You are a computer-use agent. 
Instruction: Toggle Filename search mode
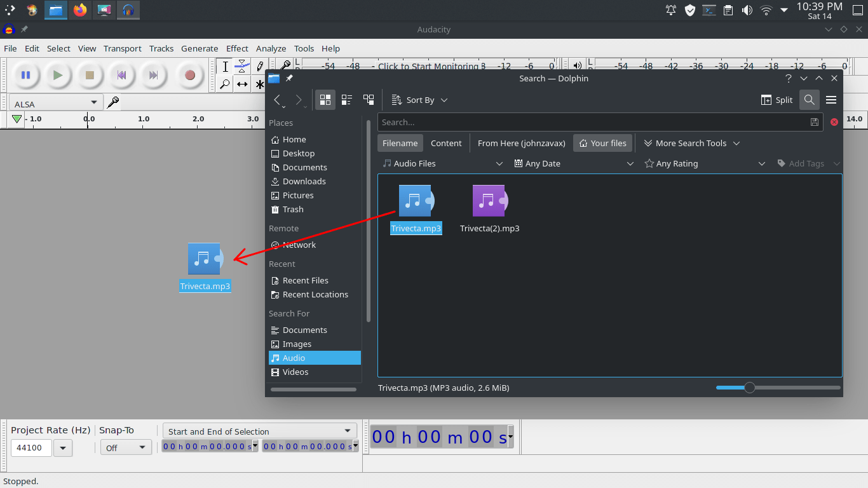point(400,143)
